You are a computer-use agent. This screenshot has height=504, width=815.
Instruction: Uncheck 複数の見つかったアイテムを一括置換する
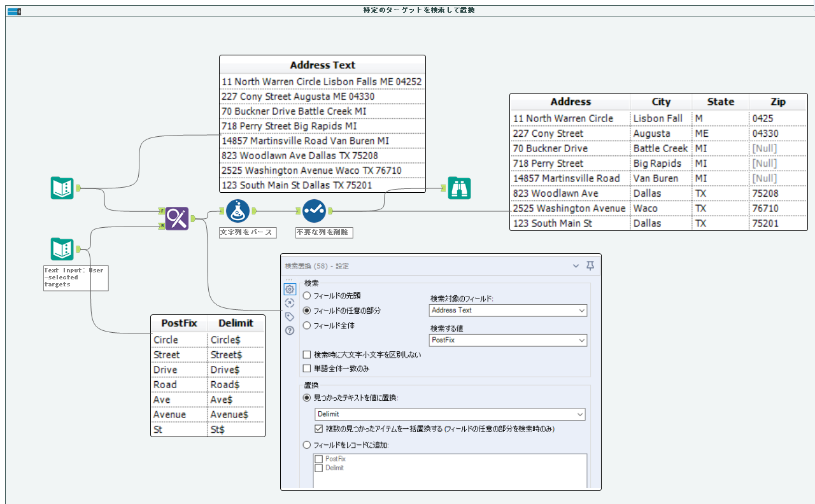319,429
